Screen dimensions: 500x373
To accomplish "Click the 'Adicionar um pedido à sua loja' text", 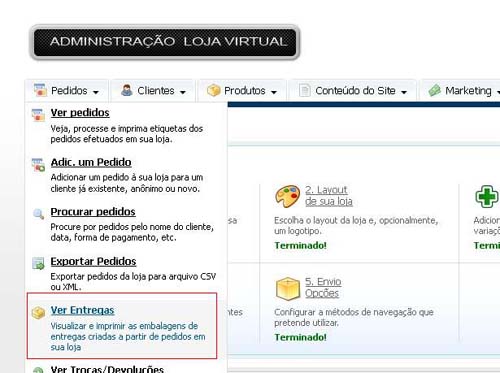I will [127, 183].
